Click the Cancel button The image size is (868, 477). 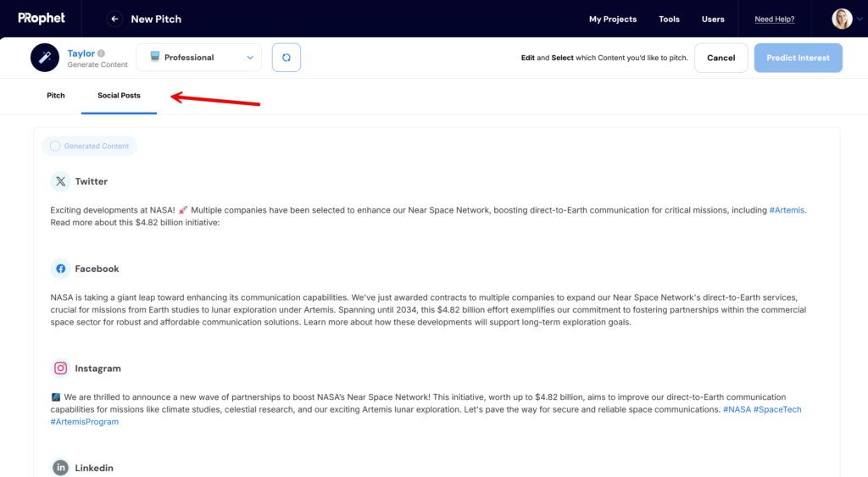tap(721, 58)
